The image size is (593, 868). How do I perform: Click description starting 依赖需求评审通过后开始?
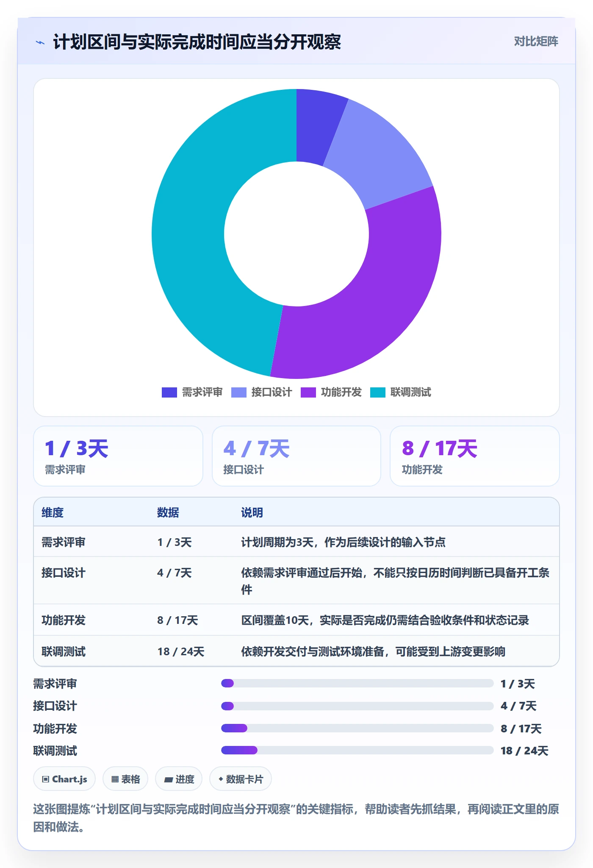click(x=395, y=581)
